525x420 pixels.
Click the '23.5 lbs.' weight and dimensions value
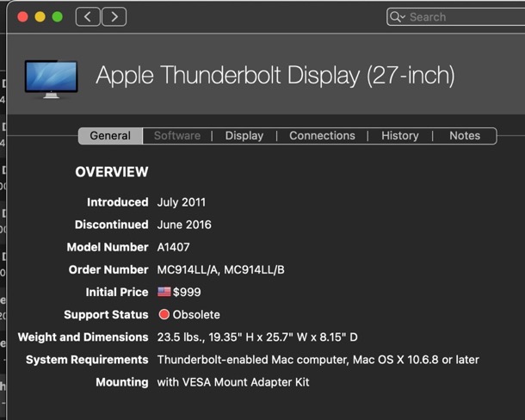click(x=257, y=337)
